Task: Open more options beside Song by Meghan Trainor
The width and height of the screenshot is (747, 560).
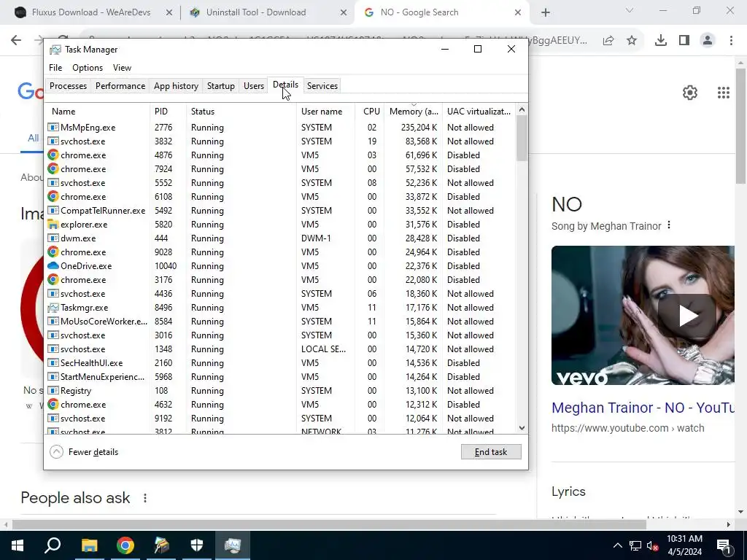Action: click(x=669, y=225)
